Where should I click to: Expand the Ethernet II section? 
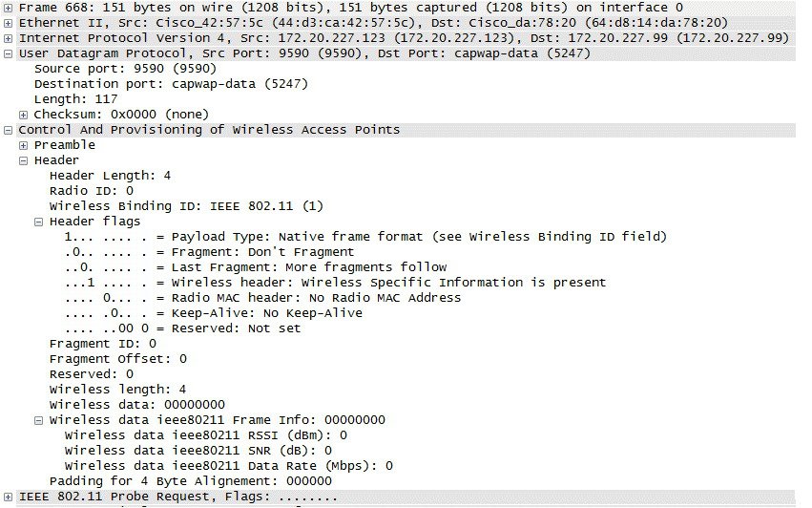pyautogui.click(x=9, y=23)
